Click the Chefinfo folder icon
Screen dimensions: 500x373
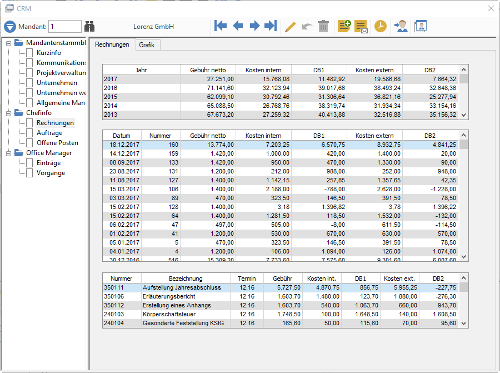point(19,113)
